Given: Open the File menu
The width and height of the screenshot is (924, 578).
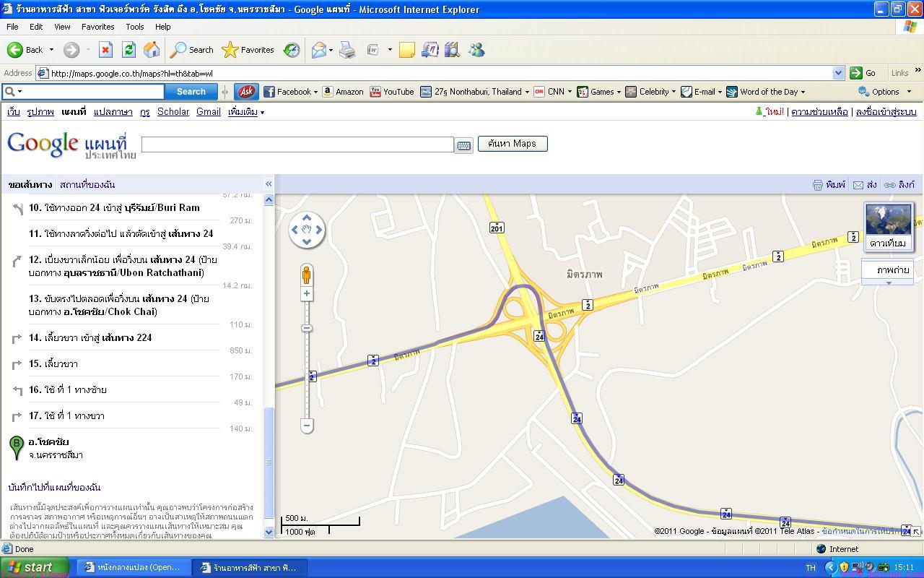Looking at the screenshot, I should click(12, 27).
